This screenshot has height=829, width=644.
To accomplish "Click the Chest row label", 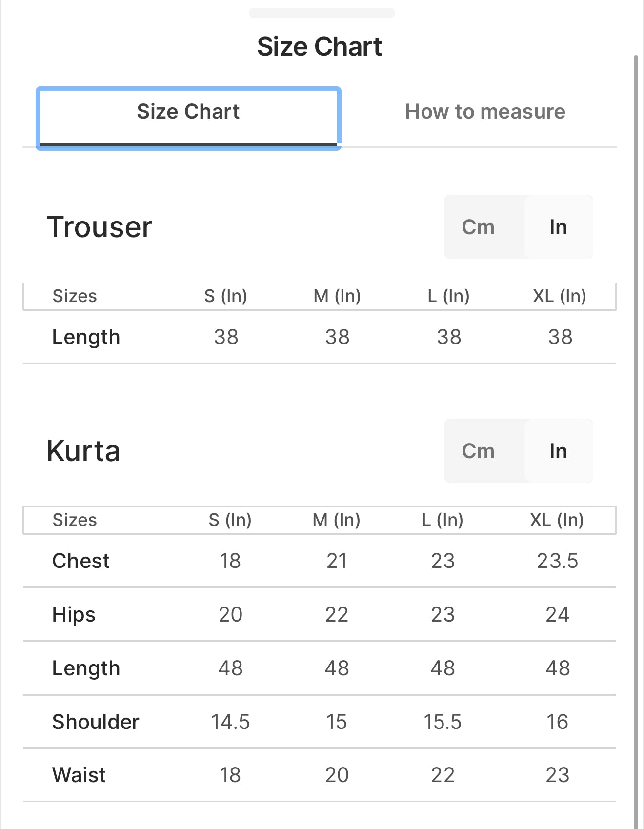I will coord(81,561).
